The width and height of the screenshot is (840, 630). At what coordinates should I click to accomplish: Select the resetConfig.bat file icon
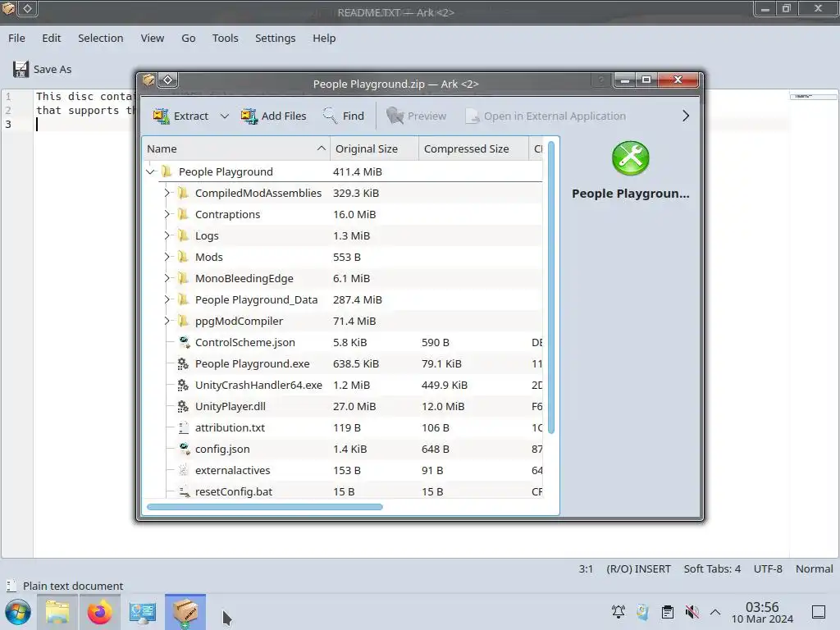[x=184, y=491]
